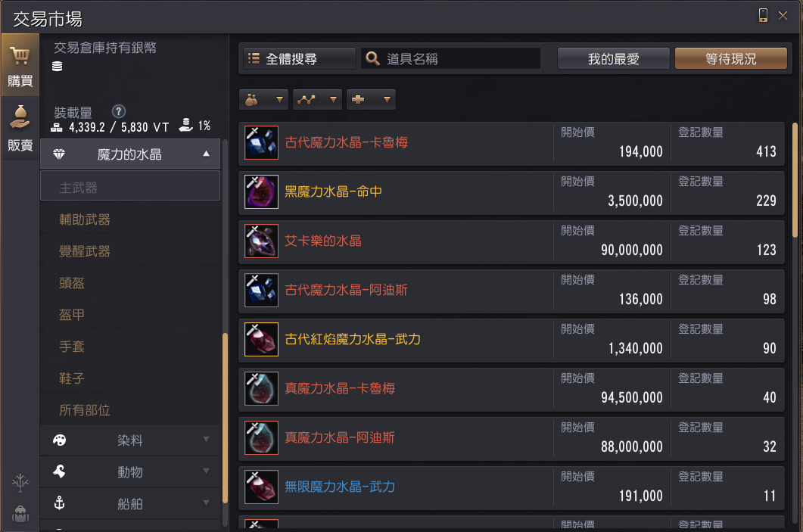Click the 裝載量 help question mark icon
The image size is (803, 532).
coord(118,112)
